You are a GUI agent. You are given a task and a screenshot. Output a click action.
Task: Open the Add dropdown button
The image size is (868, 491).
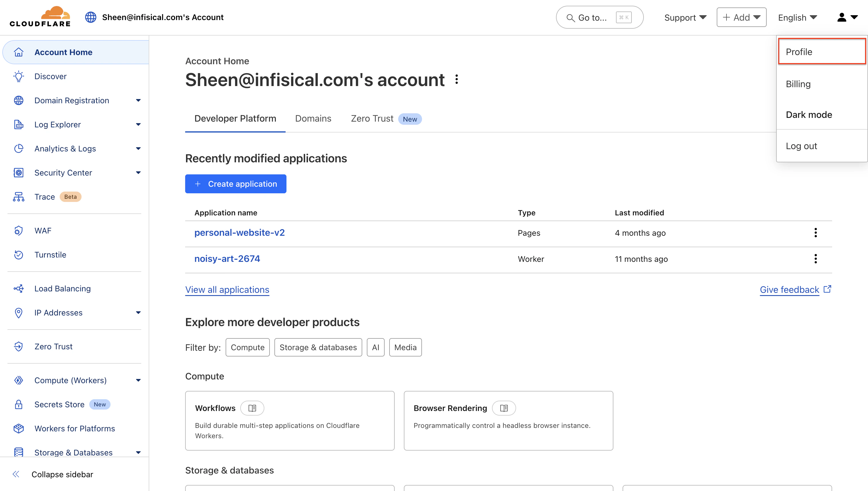click(x=741, y=17)
